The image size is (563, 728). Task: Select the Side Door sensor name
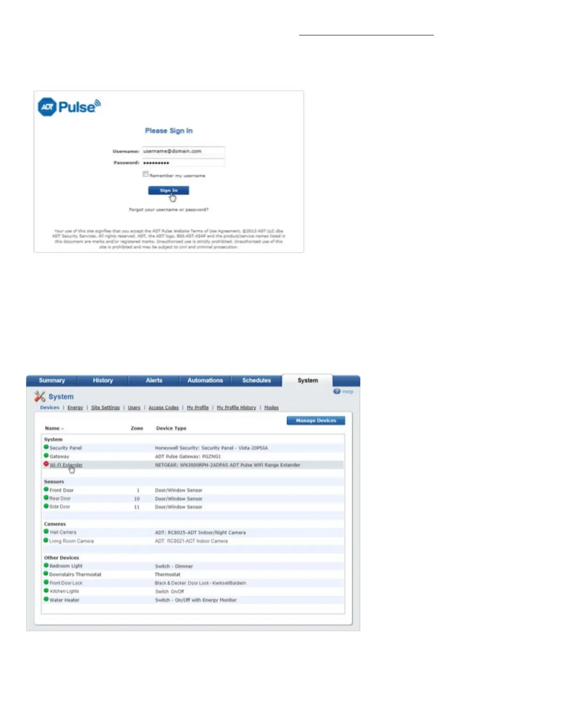(60, 507)
